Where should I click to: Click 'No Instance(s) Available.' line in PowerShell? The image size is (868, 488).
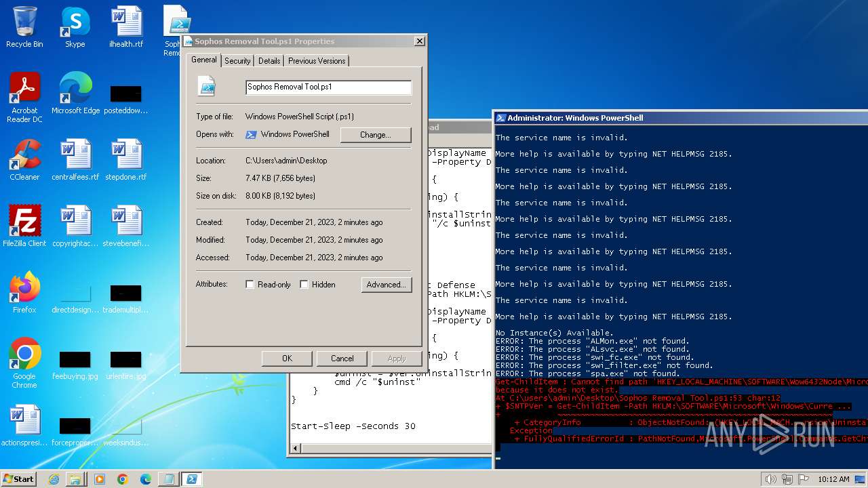[x=554, y=333]
